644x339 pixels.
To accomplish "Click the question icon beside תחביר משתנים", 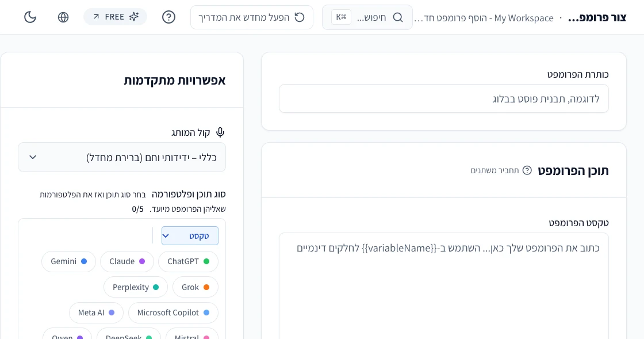I will 527,170.
